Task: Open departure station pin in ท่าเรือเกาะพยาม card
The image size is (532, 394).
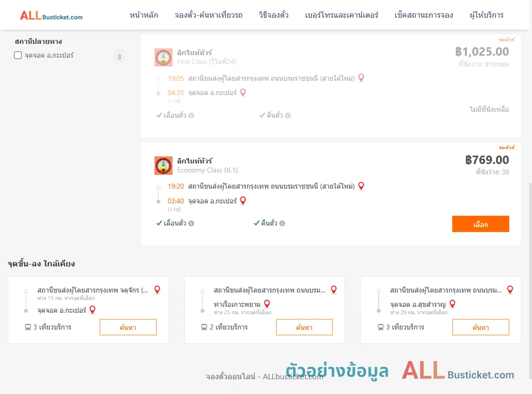Action: point(334,290)
